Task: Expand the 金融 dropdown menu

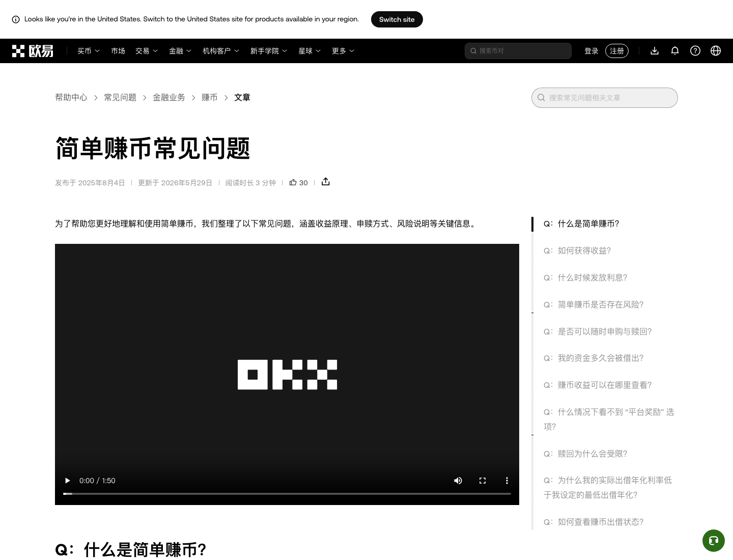Action: [180, 51]
